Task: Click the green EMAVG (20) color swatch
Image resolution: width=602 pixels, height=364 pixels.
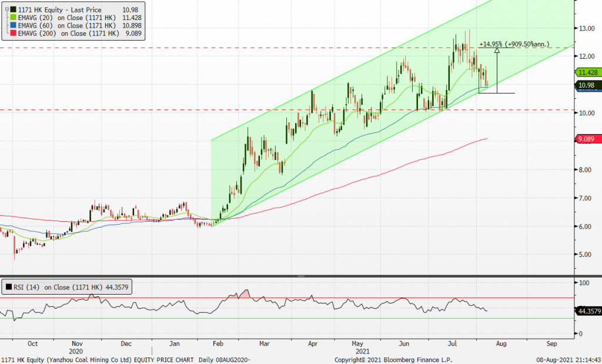Action: (x=13, y=18)
